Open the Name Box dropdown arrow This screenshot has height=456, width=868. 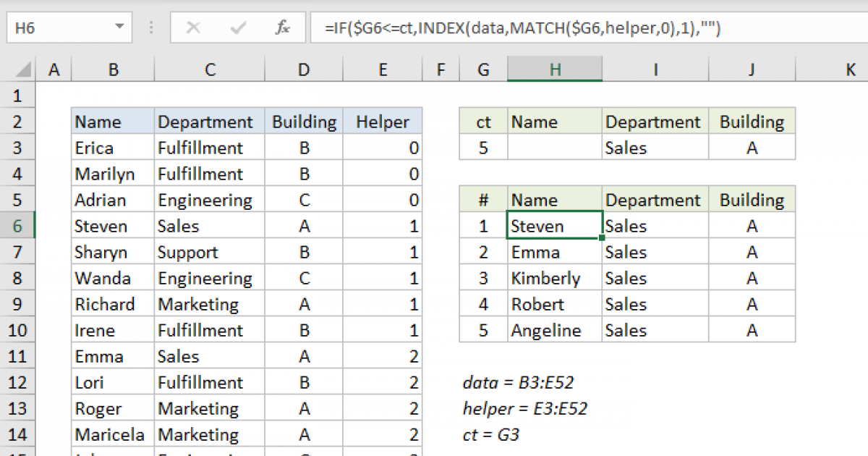coord(119,28)
